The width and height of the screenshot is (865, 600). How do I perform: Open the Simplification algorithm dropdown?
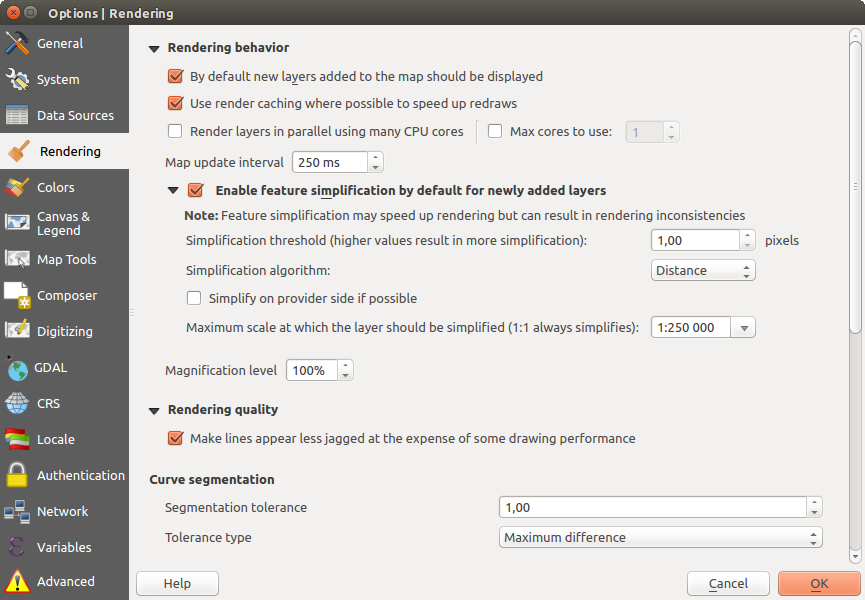coord(702,271)
